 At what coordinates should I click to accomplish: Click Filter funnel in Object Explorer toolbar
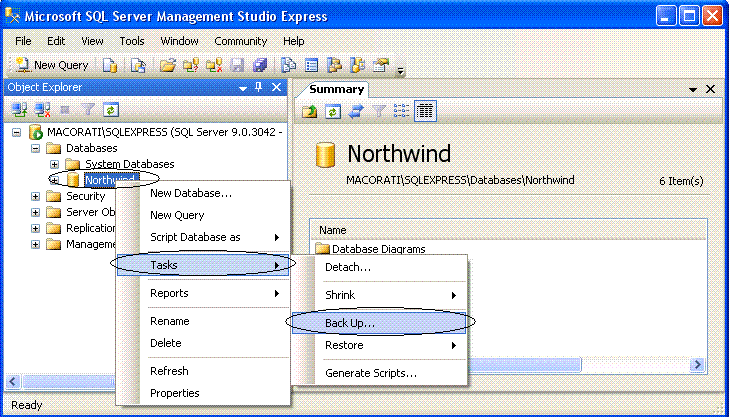point(88,110)
